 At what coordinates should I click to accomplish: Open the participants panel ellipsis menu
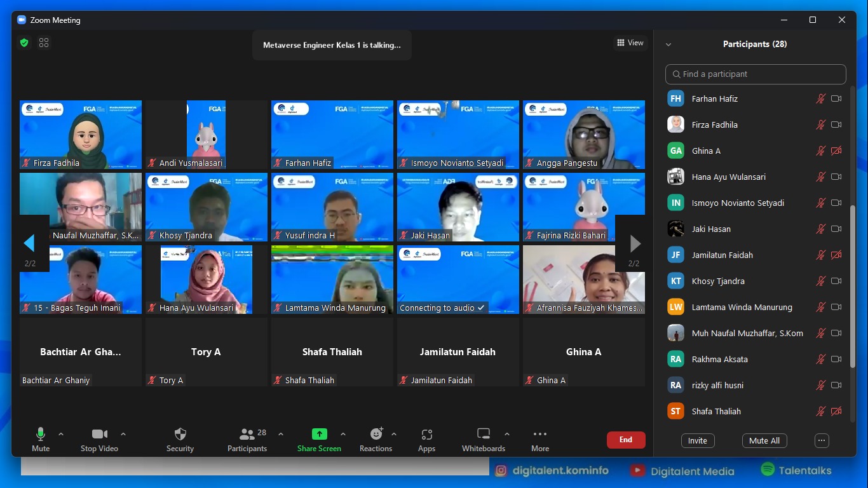coord(822,440)
